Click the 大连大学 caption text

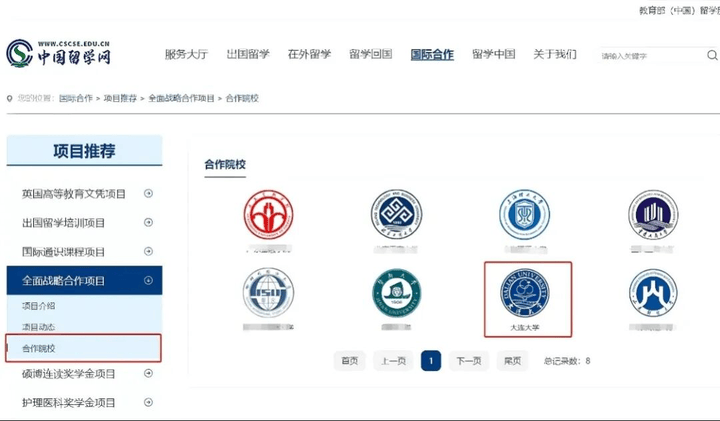pos(524,328)
